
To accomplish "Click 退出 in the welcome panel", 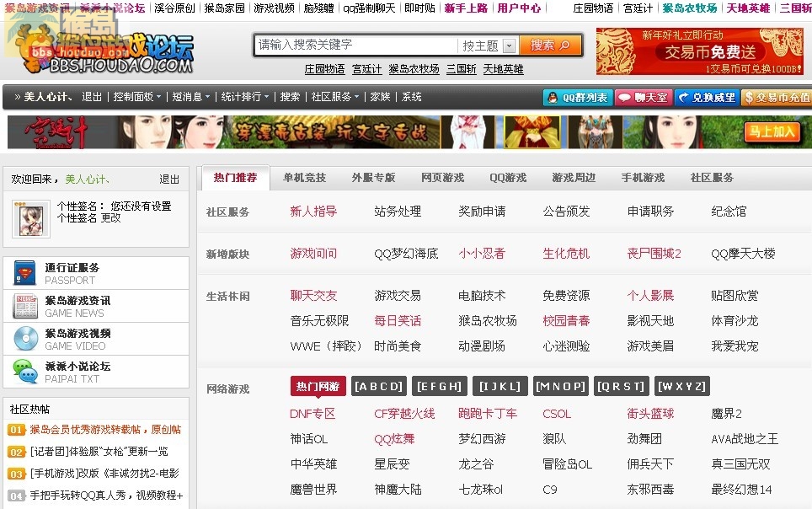I will coord(169,179).
